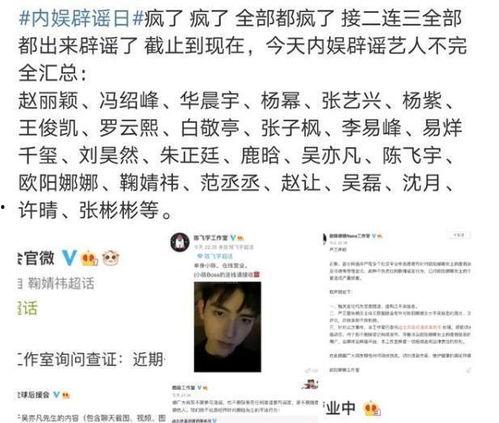The height and width of the screenshot is (423, 499).
Task: Open 陈飞宇工作室 round avatar
Action: coord(180,242)
